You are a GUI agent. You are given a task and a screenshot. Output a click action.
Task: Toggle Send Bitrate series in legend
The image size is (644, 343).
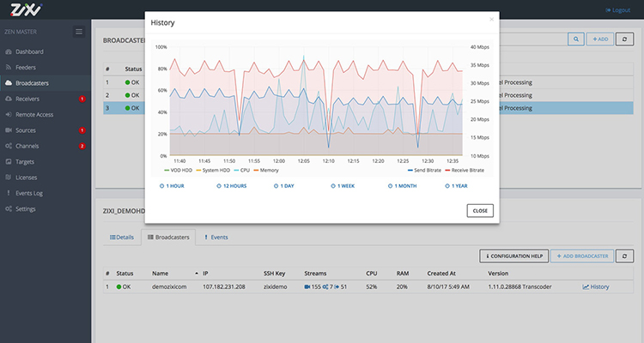(x=424, y=171)
